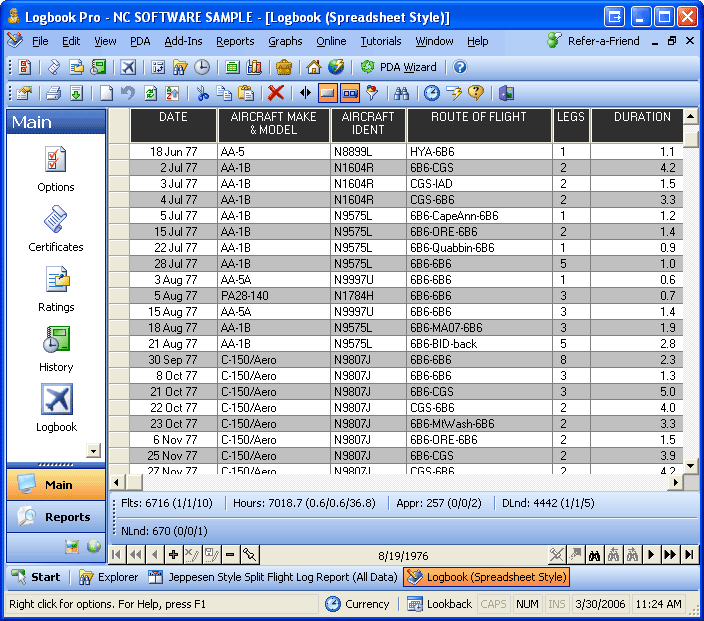Click the briefcase toolbar icon

[284, 67]
